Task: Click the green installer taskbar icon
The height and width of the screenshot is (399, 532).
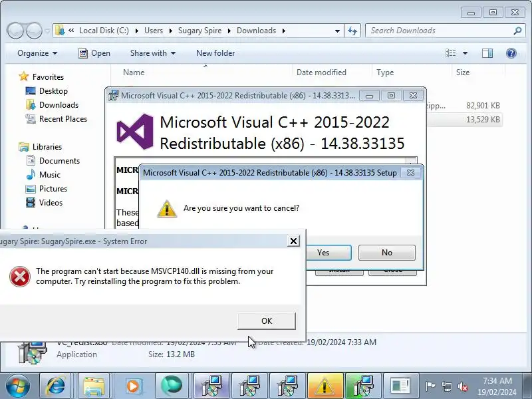Action: coord(362,386)
